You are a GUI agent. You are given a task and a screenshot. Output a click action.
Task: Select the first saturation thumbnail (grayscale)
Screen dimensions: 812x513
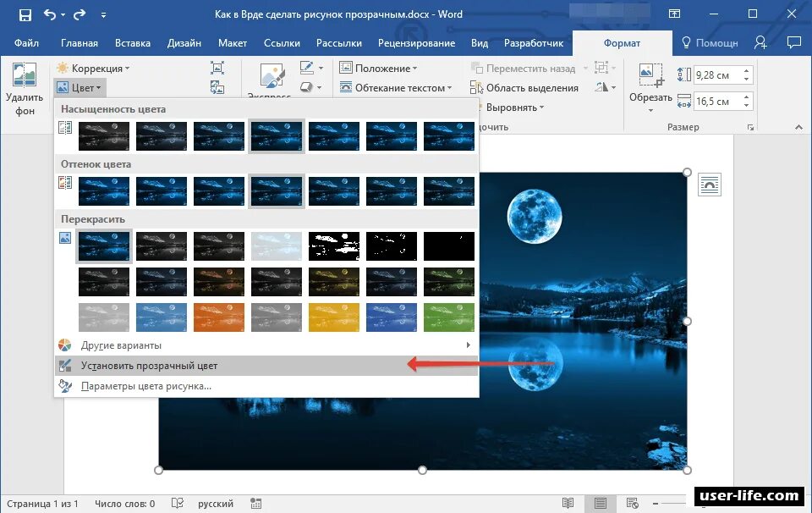coord(103,135)
